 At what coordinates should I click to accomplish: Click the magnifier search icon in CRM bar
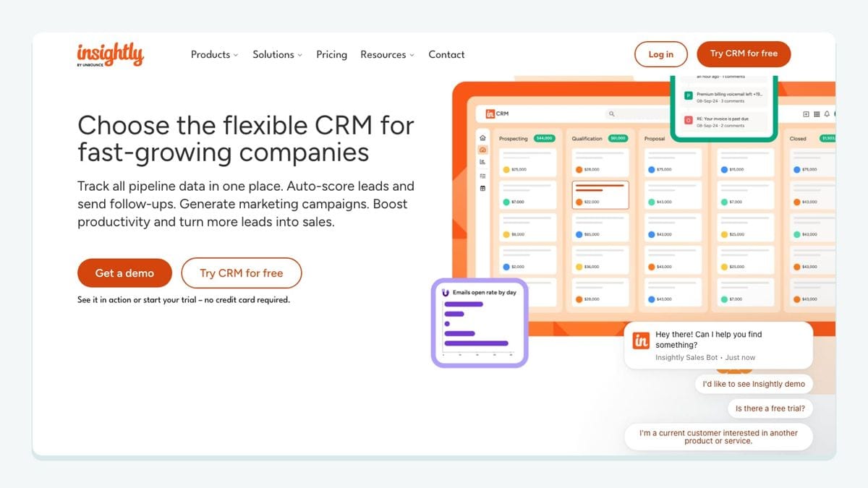pyautogui.click(x=611, y=114)
